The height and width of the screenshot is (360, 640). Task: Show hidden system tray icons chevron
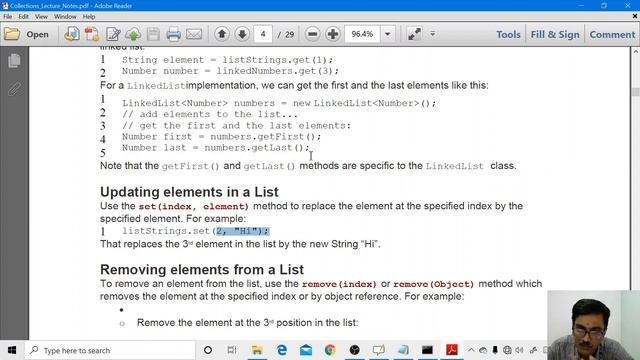[471, 350]
